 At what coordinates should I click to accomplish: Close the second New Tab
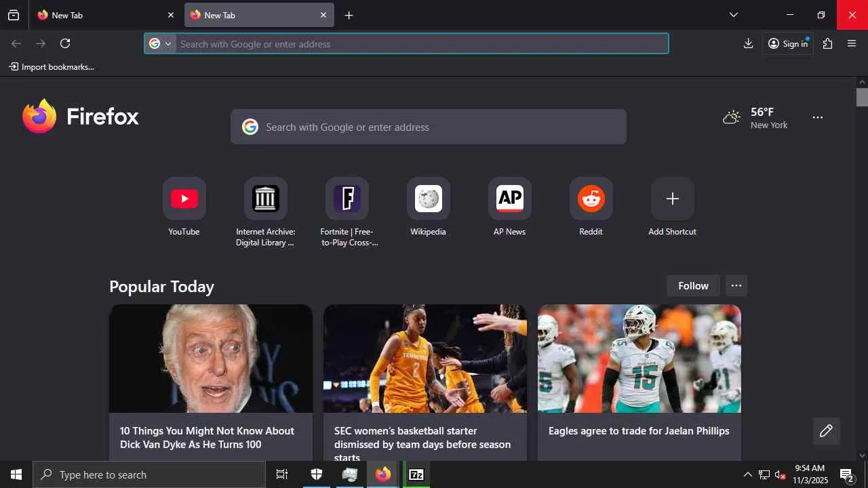click(323, 15)
